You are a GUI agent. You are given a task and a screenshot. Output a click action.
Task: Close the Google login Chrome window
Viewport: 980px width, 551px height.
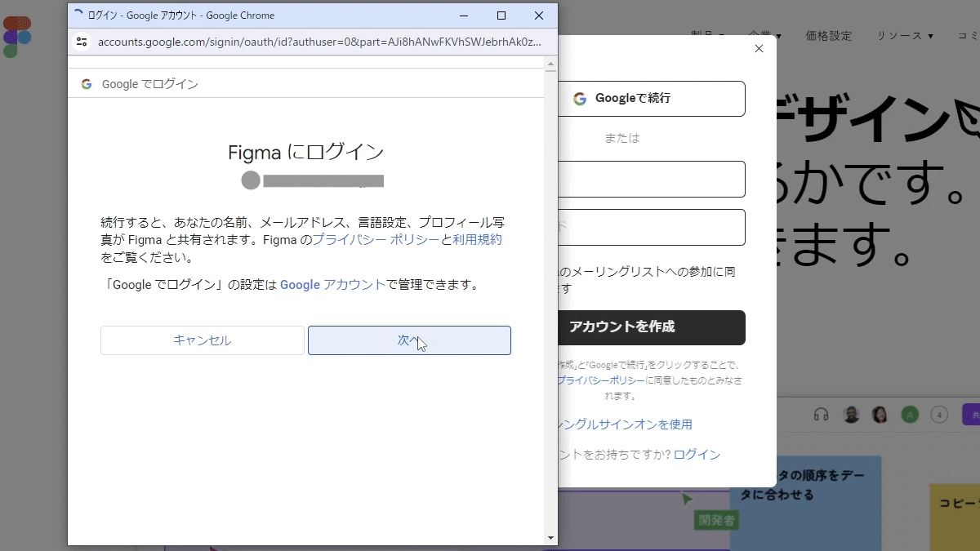click(539, 16)
